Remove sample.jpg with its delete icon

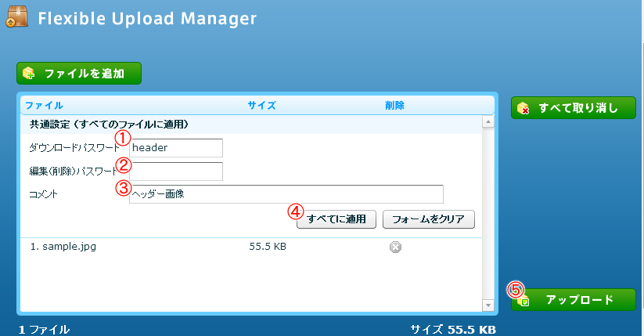(x=395, y=247)
